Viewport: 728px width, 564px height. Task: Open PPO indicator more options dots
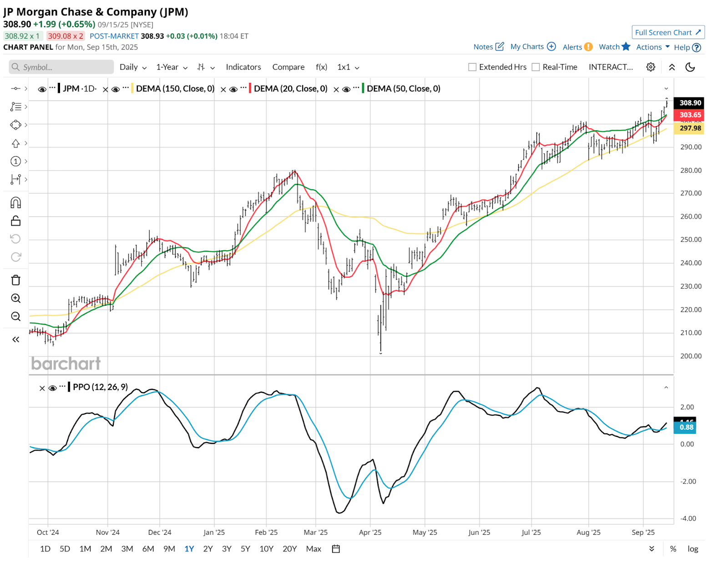click(63, 386)
